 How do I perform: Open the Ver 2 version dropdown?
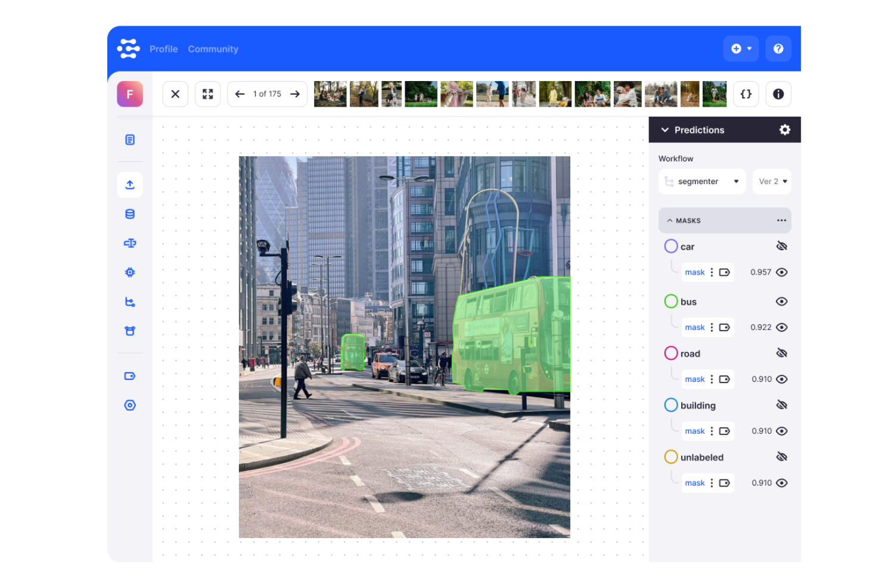(x=771, y=181)
